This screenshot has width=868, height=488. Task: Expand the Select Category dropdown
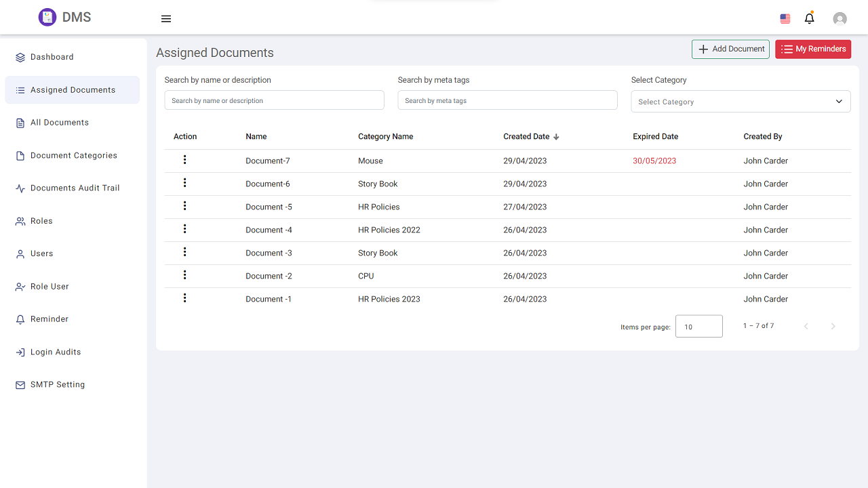tap(741, 102)
